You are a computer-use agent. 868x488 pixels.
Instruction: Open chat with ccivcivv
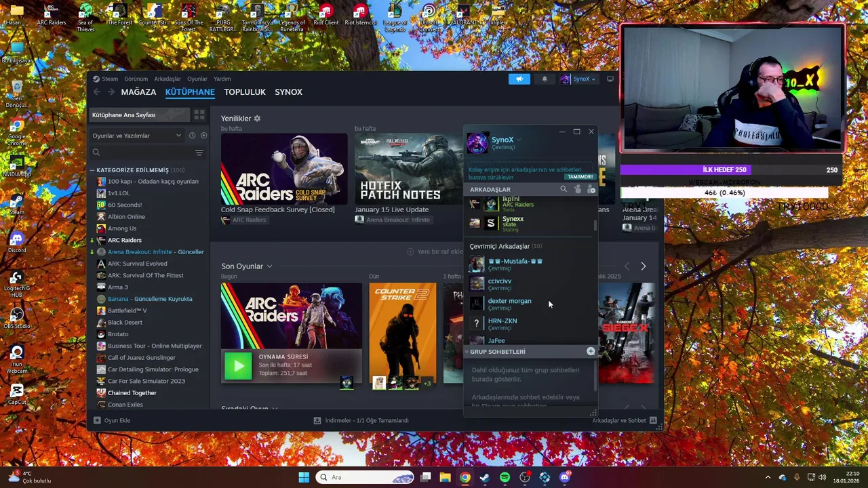[x=530, y=284]
